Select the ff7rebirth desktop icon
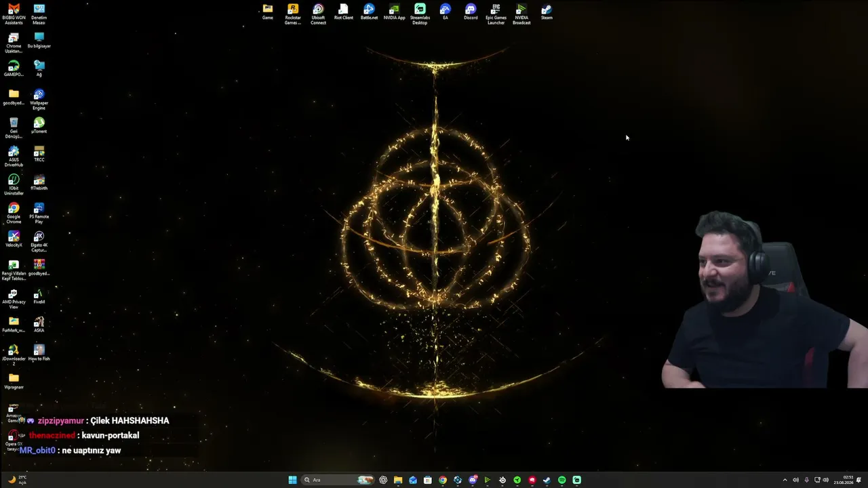Image resolution: width=868 pixels, height=488 pixels. pyautogui.click(x=39, y=183)
